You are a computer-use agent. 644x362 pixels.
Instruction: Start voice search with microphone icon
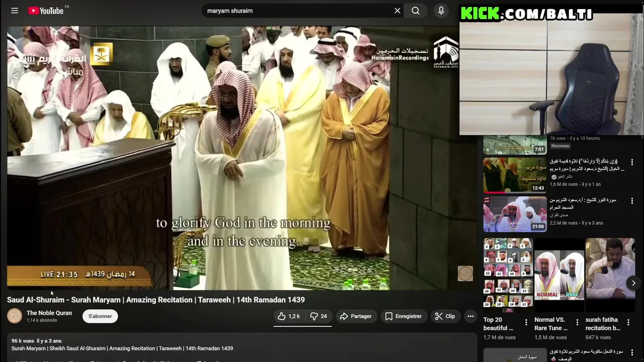pos(441,11)
